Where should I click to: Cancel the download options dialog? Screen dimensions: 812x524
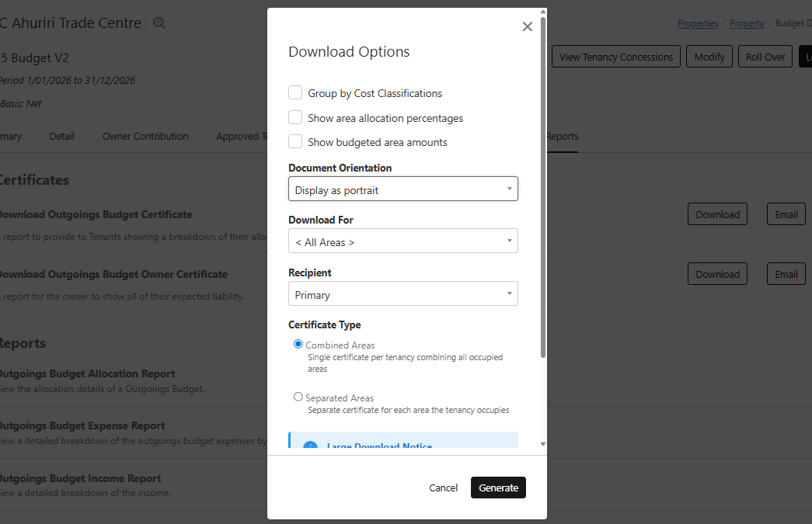coord(443,488)
